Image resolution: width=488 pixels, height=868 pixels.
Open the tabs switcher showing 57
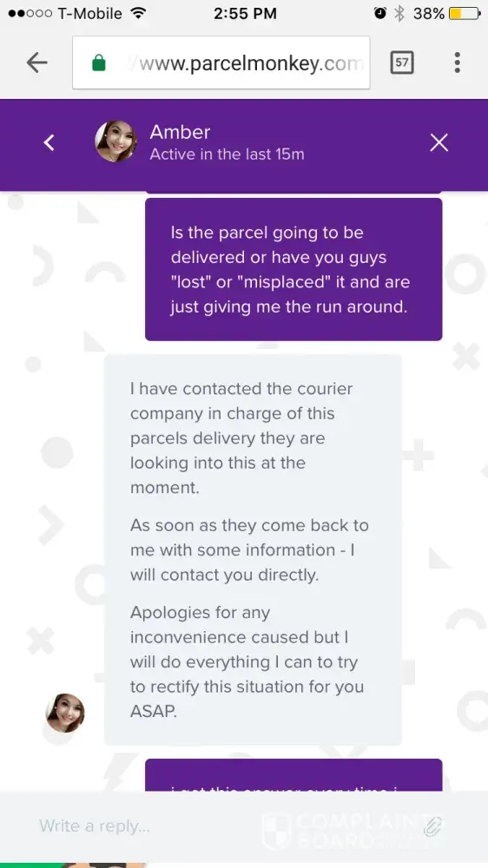point(401,62)
